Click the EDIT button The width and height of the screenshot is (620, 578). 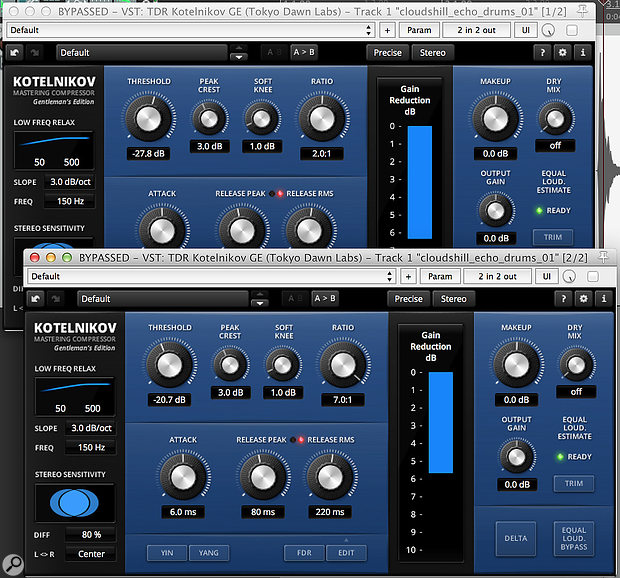[x=346, y=553]
